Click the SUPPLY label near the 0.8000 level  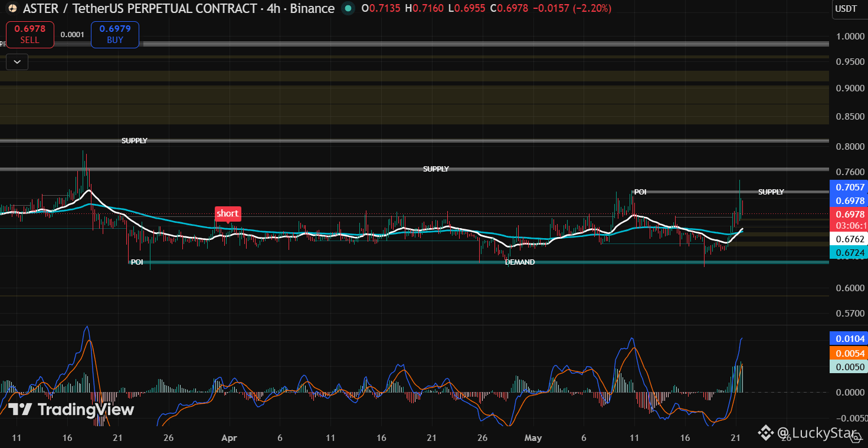click(135, 141)
